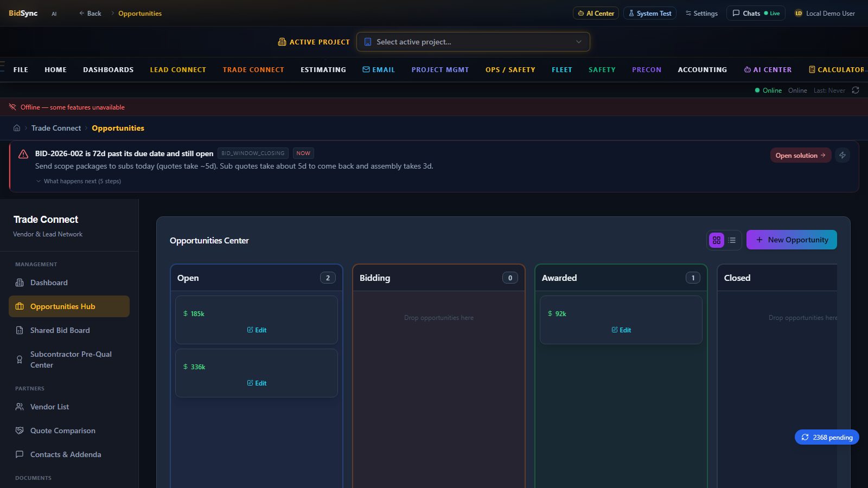Click the Opportunities Hub briefcase icon
Viewport: 868px width, 488px height.
point(20,306)
